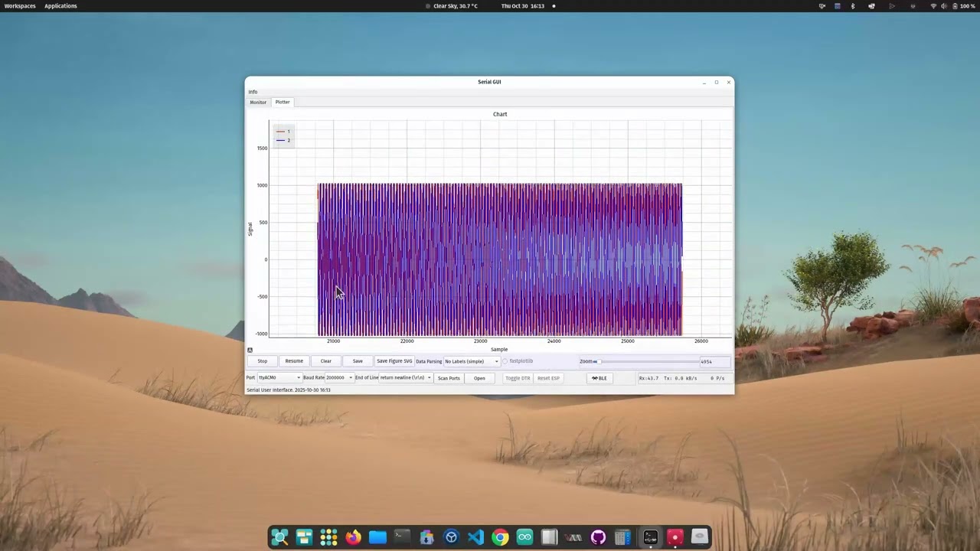The width and height of the screenshot is (980, 551).
Task: Click the legend entry for series 2
Action: (x=284, y=140)
